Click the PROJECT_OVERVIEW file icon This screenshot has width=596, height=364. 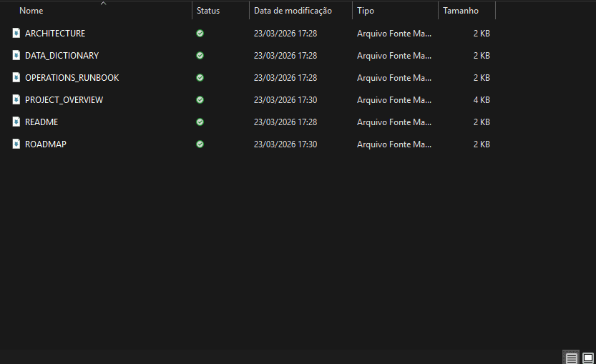(x=16, y=100)
